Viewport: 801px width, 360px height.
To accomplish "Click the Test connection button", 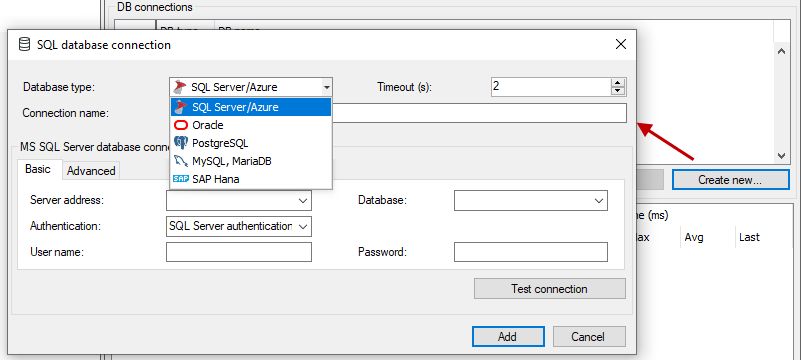I will (550, 289).
